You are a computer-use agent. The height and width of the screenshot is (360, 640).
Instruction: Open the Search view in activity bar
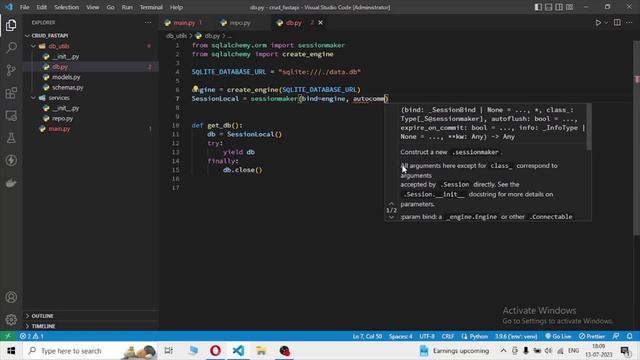[x=11, y=47]
